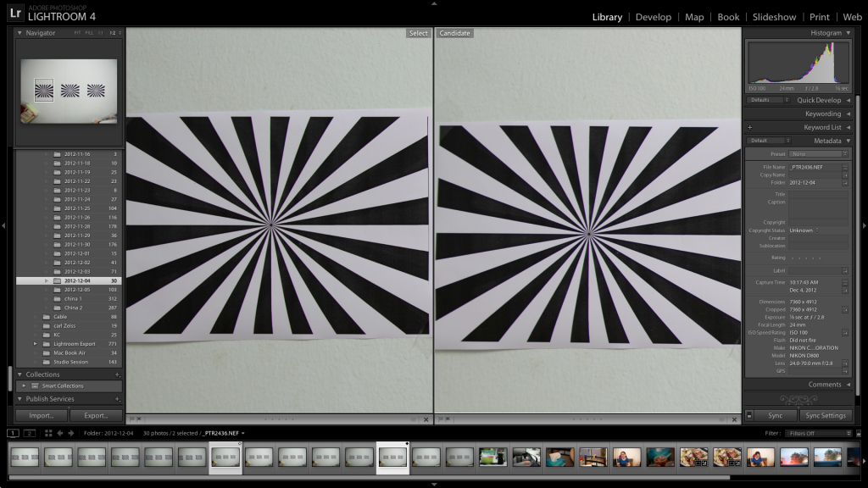Select main window display button 1
Image resolution: width=868 pixels, height=488 pixels.
pyautogui.click(x=14, y=433)
